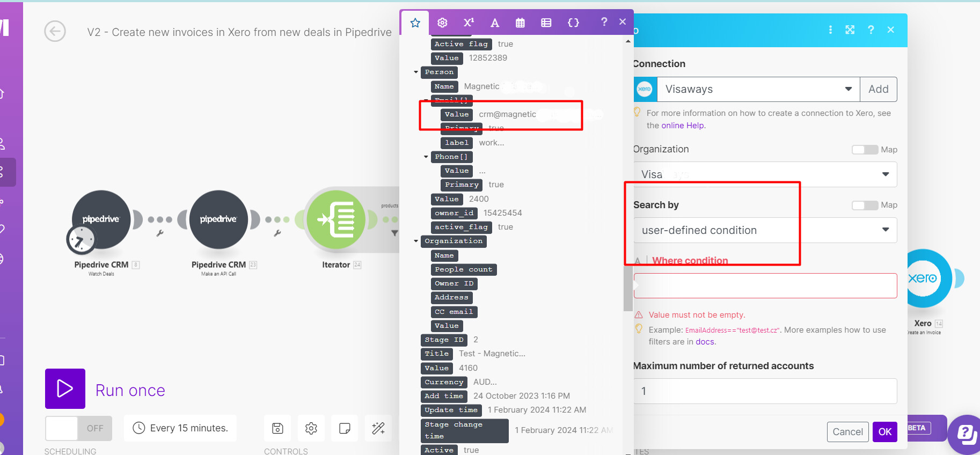The width and height of the screenshot is (980, 455).
Task: Switch to the star favorites tab
Action: tap(415, 23)
